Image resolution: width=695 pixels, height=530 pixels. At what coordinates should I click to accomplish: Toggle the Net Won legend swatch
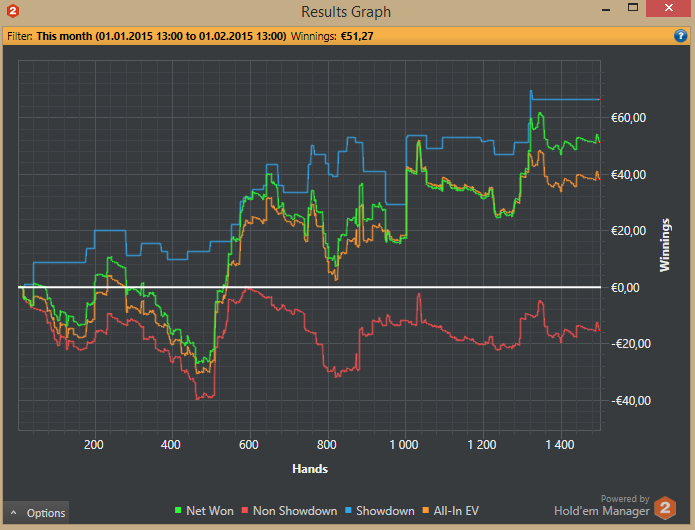click(178, 511)
